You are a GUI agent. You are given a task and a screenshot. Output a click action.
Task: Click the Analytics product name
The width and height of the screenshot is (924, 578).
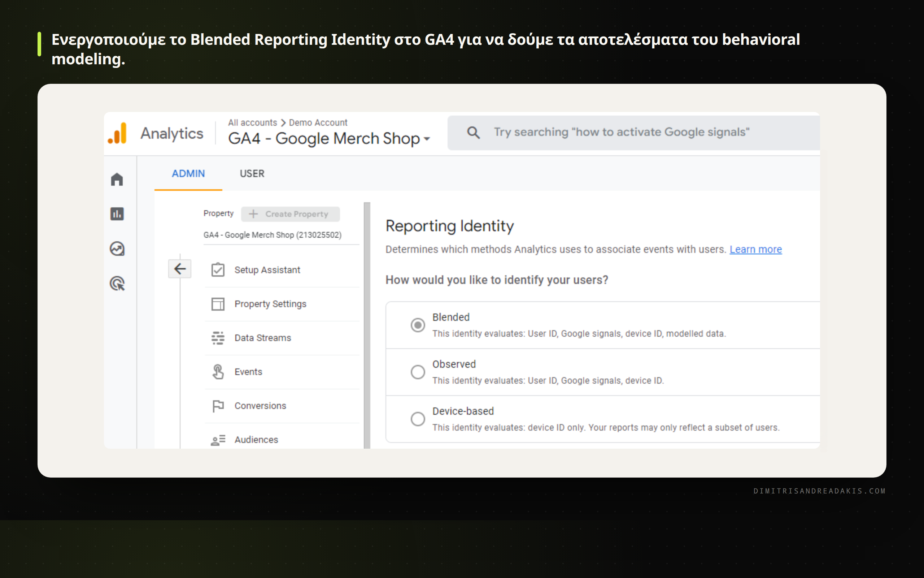tap(172, 133)
